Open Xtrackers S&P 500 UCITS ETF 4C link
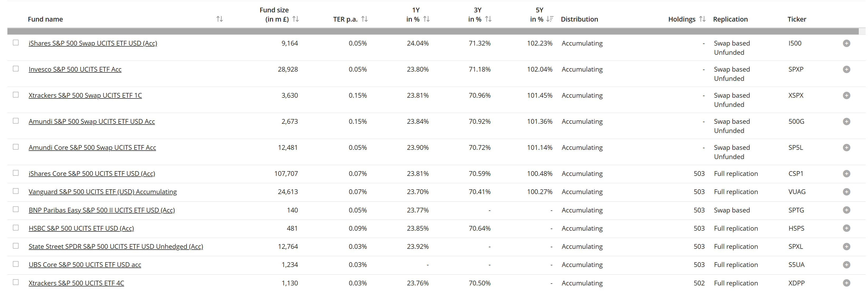The height and width of the screenshot is (292, 868). (x=76, y=283)
